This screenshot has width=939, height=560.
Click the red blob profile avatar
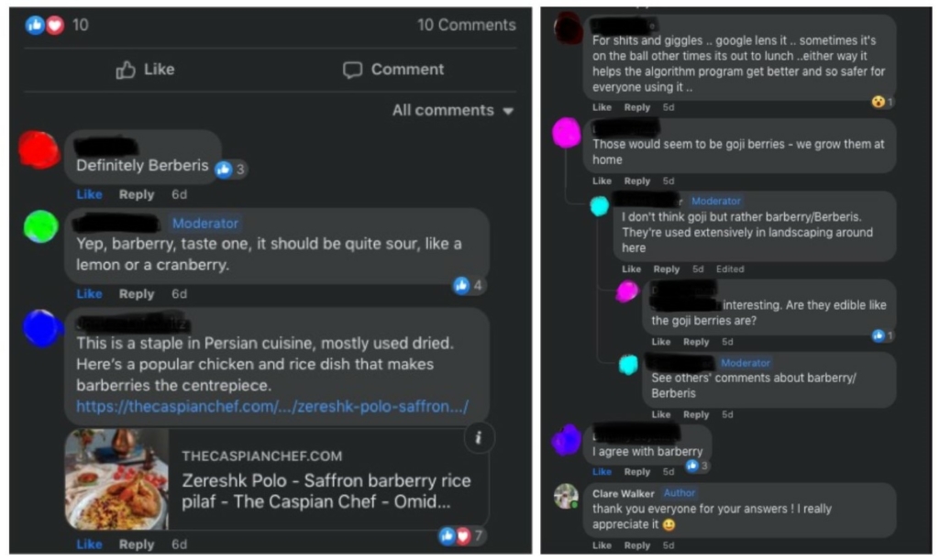(39, 150)
